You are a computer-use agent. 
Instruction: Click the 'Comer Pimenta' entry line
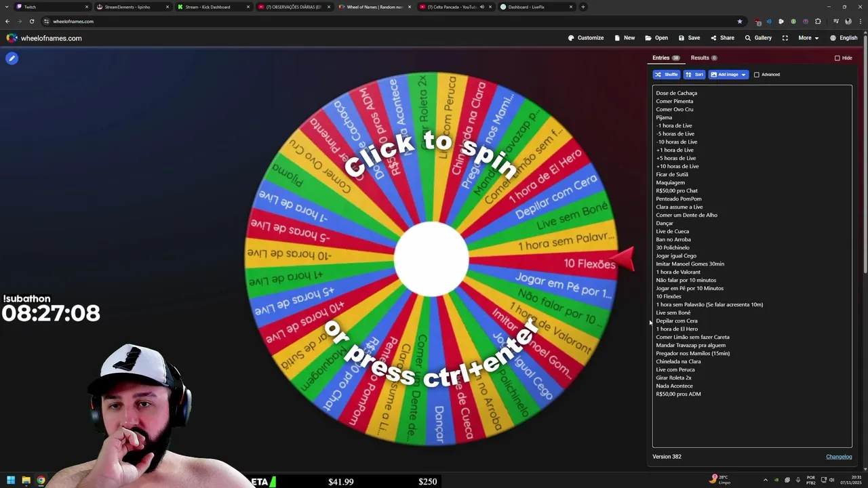(674, 101)
